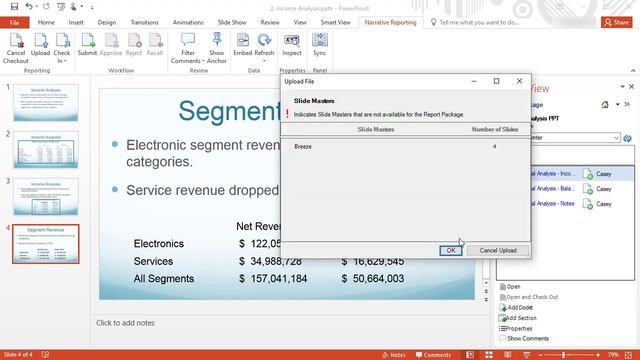Open the Check In dropdown button

62,49
